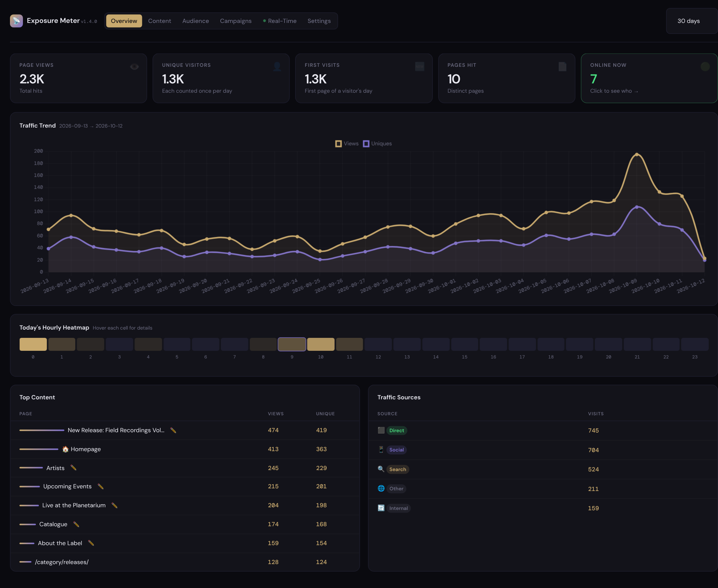This screenshot has width=718, height=588.
Task: Click the Internal source badge
Action: click(399, 508)
